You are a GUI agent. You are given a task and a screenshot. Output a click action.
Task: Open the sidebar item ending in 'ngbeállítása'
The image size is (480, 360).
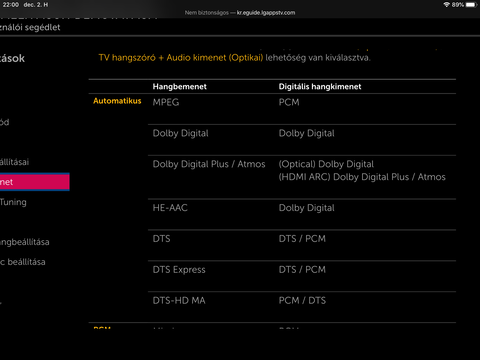pos(24,242)
